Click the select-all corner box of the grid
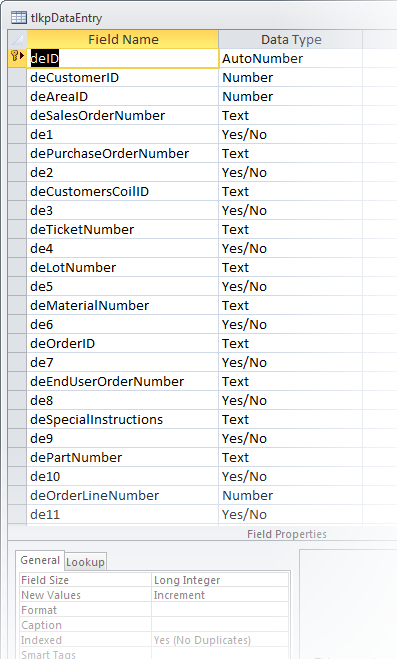This screenshot has width=397, height=659. coord(17,40)
